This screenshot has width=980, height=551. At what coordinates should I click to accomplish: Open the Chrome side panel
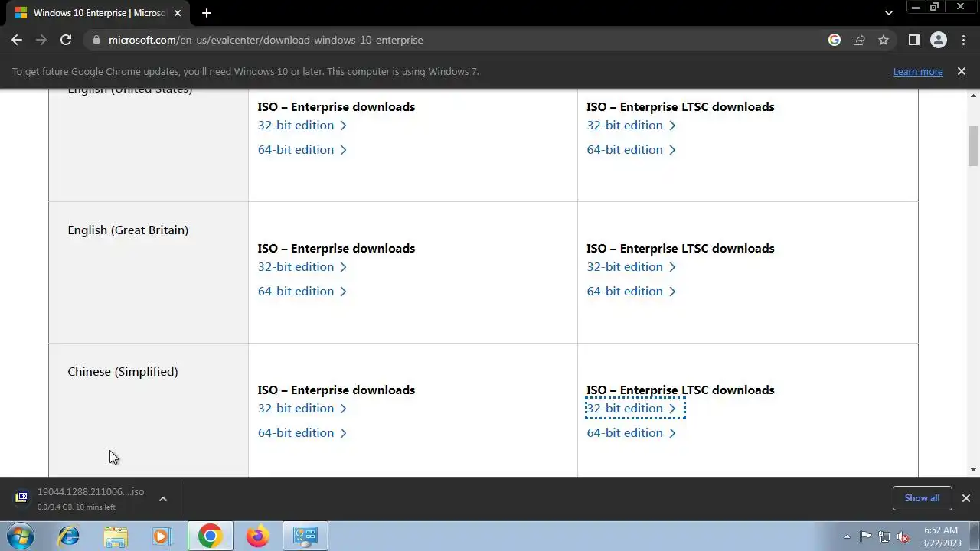pos(913,40)
